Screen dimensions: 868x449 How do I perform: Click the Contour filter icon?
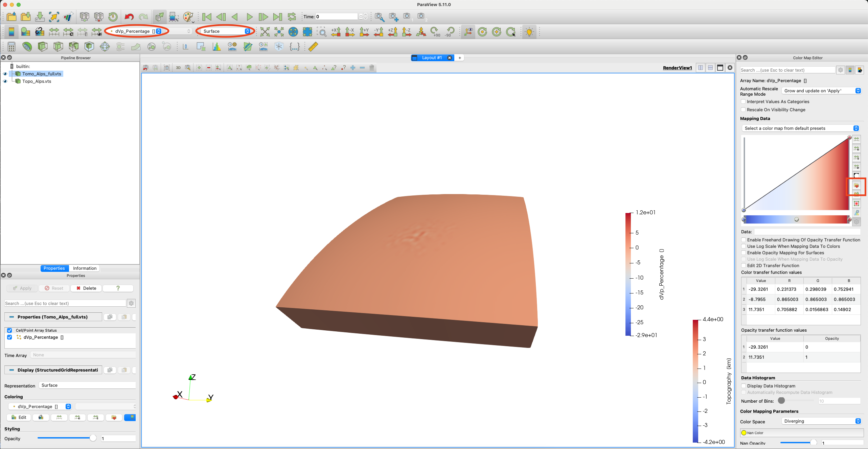[27, 46]
